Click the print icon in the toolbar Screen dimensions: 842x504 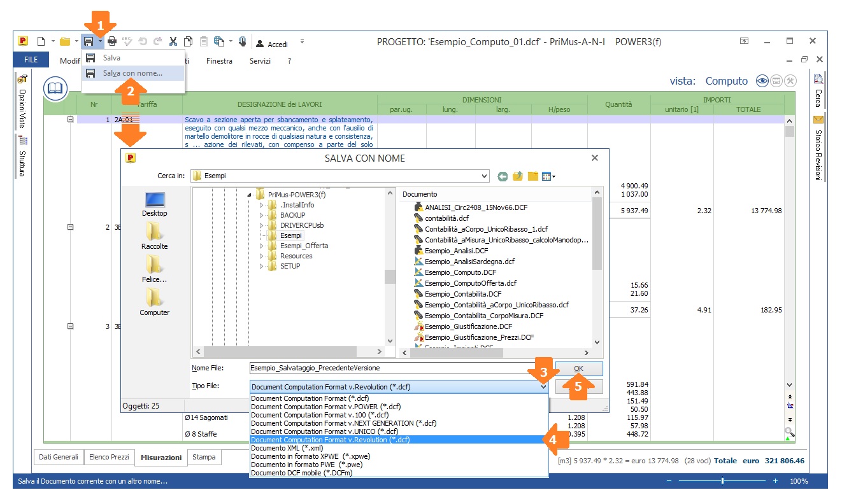(112, 42)
